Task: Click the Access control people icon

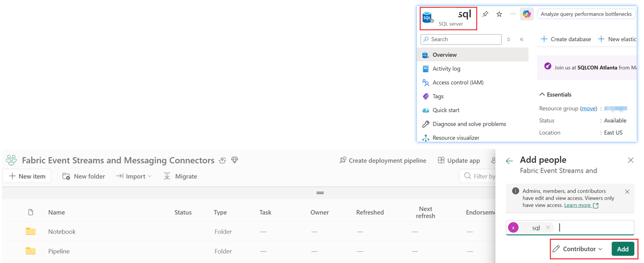Action: (x=425, y=82)
